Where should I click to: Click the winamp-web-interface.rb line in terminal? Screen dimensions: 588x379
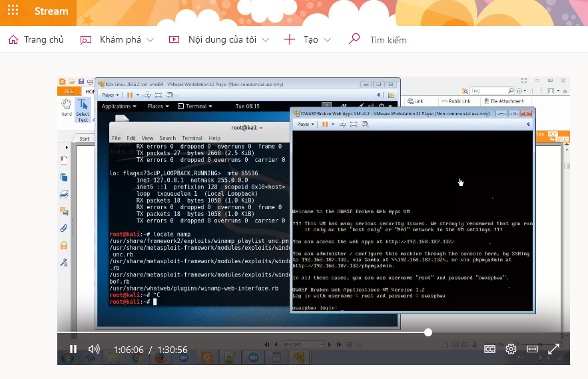tap(194, 288)
